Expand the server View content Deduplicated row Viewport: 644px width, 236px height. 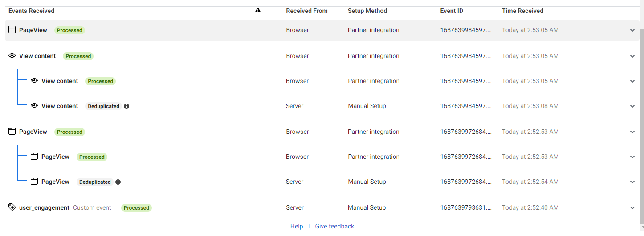632,106
